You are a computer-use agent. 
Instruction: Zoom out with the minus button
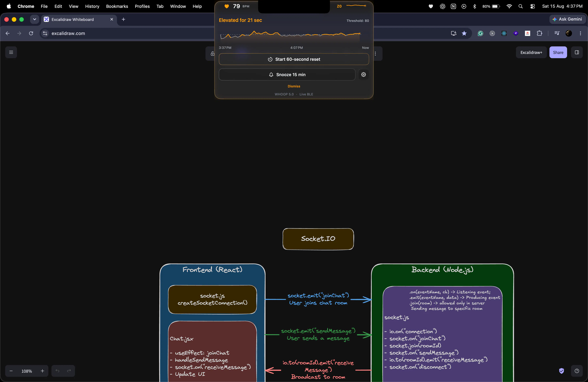tap(11, 371)
